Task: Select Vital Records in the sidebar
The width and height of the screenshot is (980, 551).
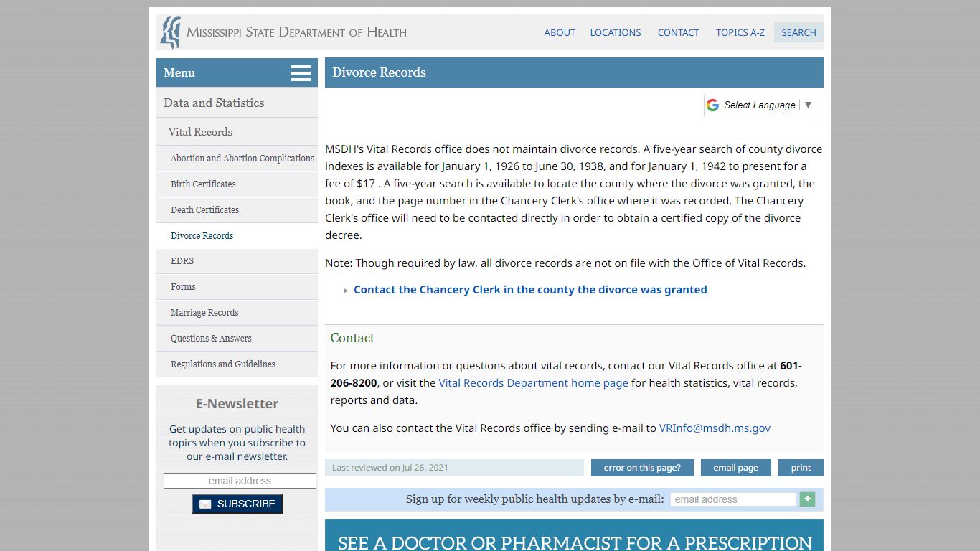Action: [x=237, y=132]
